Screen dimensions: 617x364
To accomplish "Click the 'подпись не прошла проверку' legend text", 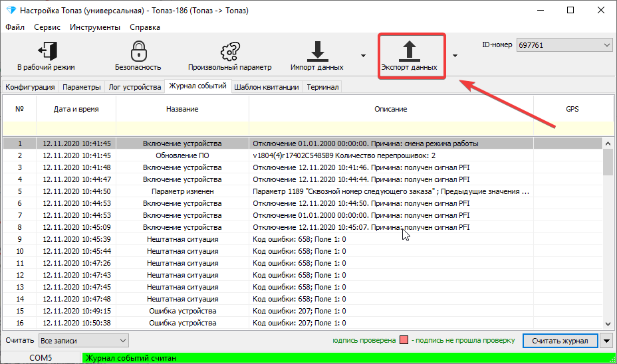I will [x=465, y=340].
